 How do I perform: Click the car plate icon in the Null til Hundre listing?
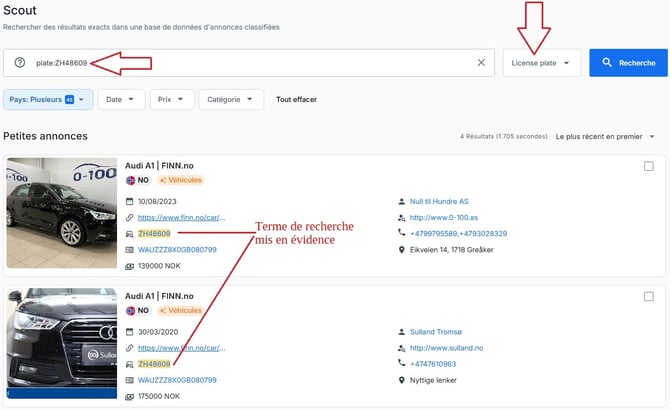point(129,234)
